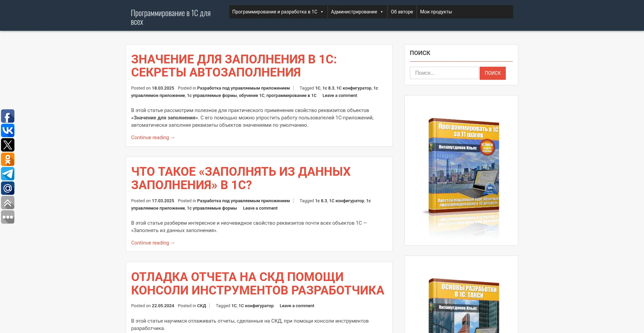Click the scroll-to-top double chevron icon
The image size is (644, 333).
8,203
